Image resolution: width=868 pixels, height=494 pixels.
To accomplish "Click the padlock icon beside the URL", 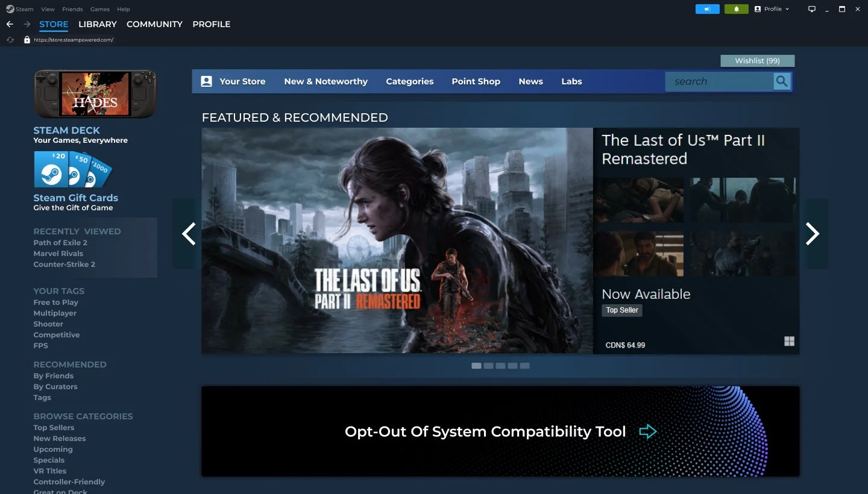I will pos(27,40).
